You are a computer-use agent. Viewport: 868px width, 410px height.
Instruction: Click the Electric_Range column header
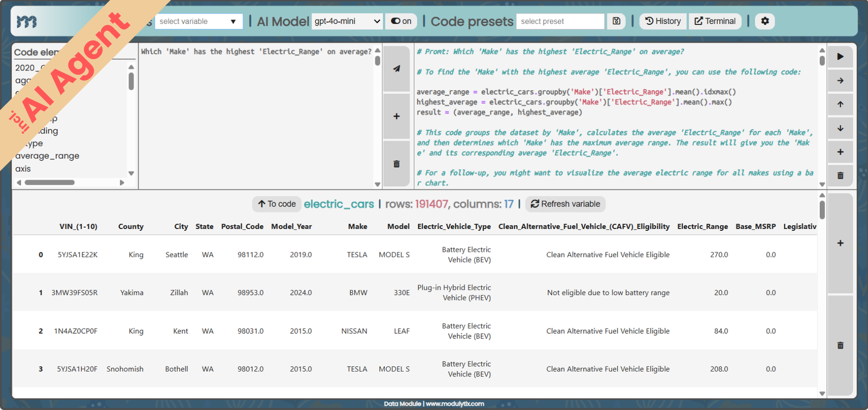tap(702, 226)
